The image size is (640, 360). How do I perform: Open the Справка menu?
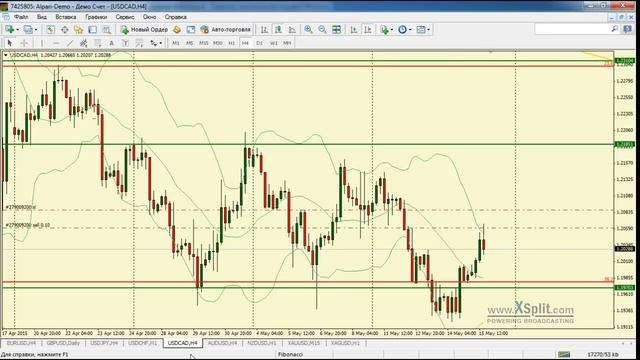point(176,17)
